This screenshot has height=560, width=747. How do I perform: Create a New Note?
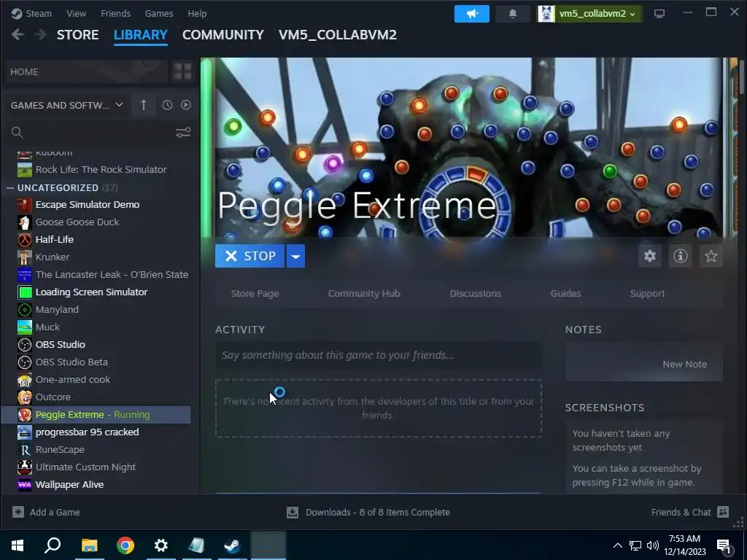684,365
